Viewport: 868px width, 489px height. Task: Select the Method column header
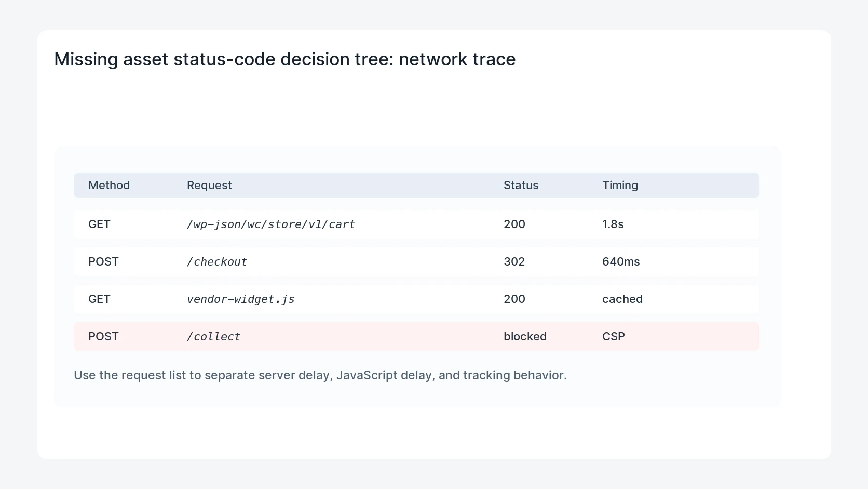coord(109,186)
